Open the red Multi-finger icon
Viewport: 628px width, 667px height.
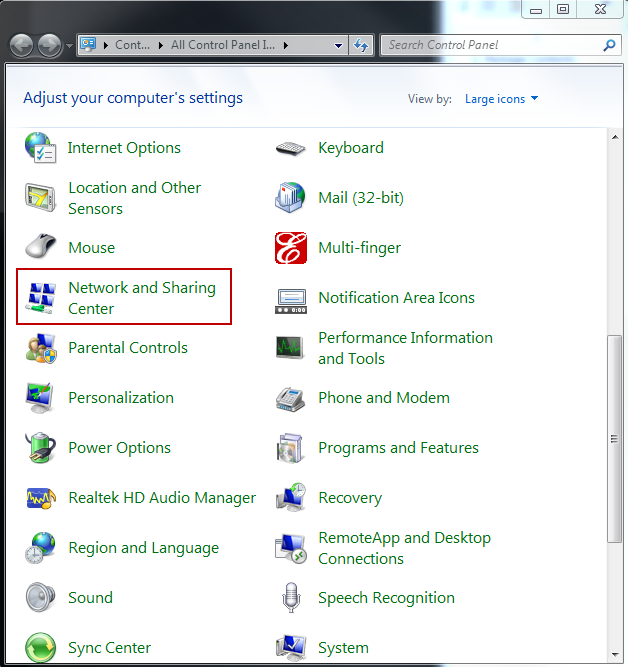click(291, 248)
